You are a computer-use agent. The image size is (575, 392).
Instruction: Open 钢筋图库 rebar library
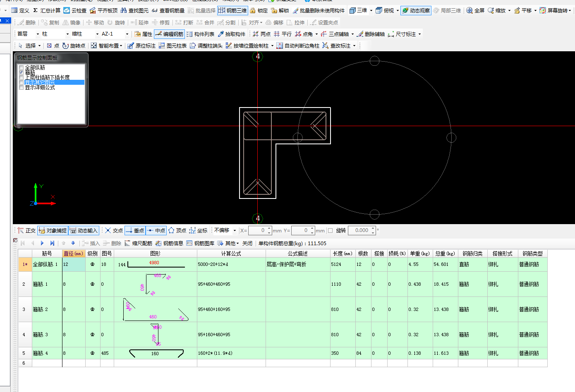[200, 243]
